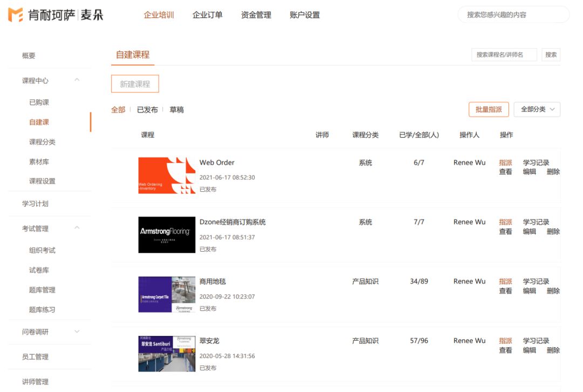The width and height of the screenshot is (583, 392).
Task: Open the 资金管理 top menu
Action: (x=256, y=15)
